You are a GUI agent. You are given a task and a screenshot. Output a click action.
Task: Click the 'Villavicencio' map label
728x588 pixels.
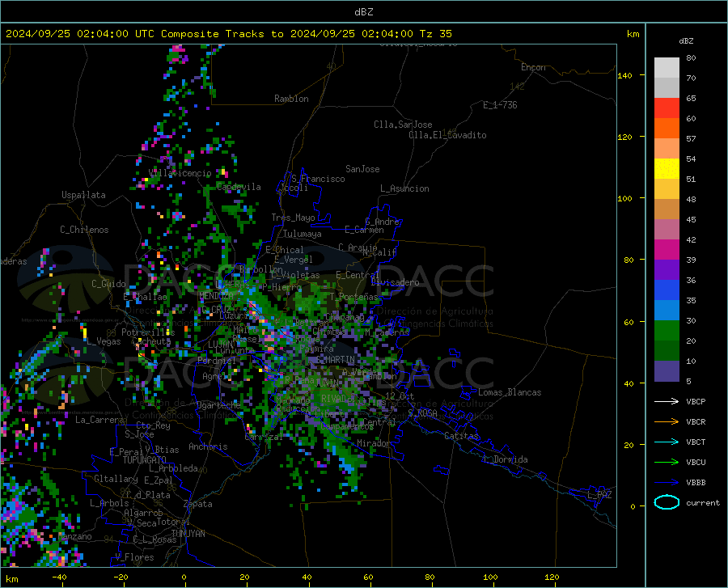pos(180,173)
